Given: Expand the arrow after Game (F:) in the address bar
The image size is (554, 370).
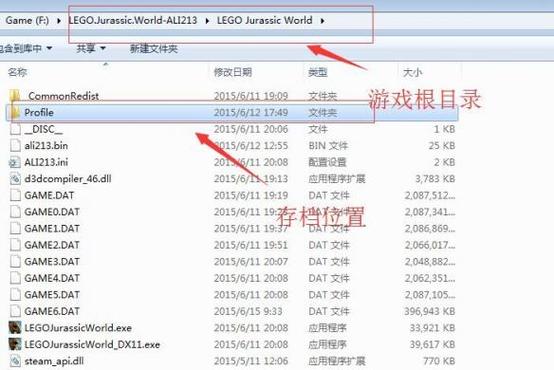Looking at the screenshot, I should (59, 21).
